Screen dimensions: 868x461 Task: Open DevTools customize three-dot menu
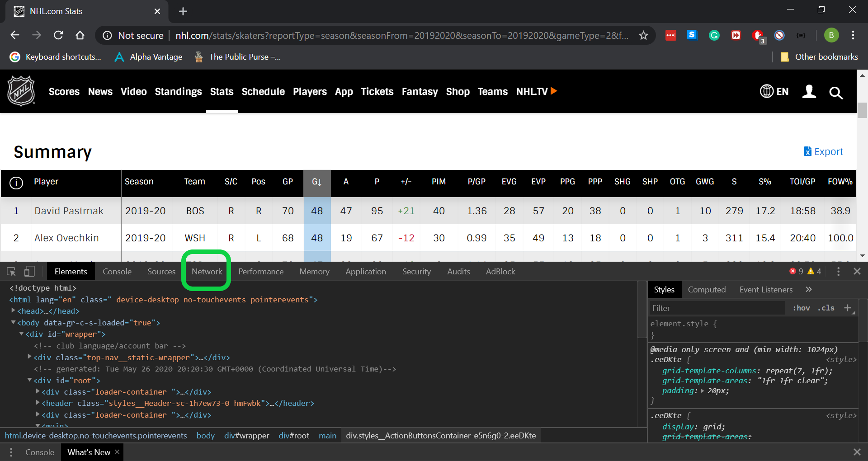pos(838,271)
